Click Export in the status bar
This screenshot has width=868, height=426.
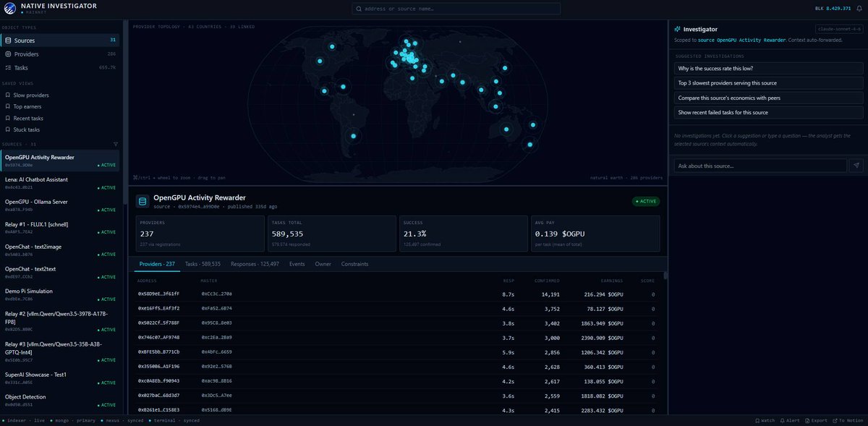817,420
